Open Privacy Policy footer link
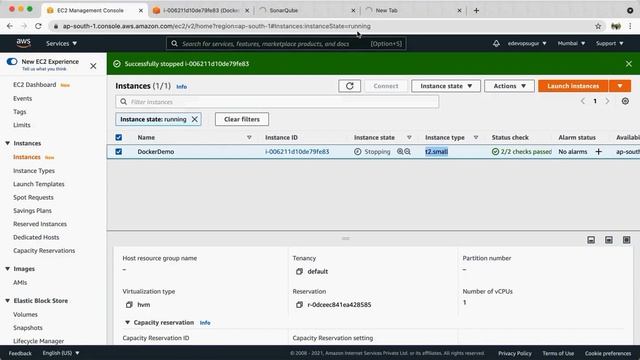 tap(515, 353)
